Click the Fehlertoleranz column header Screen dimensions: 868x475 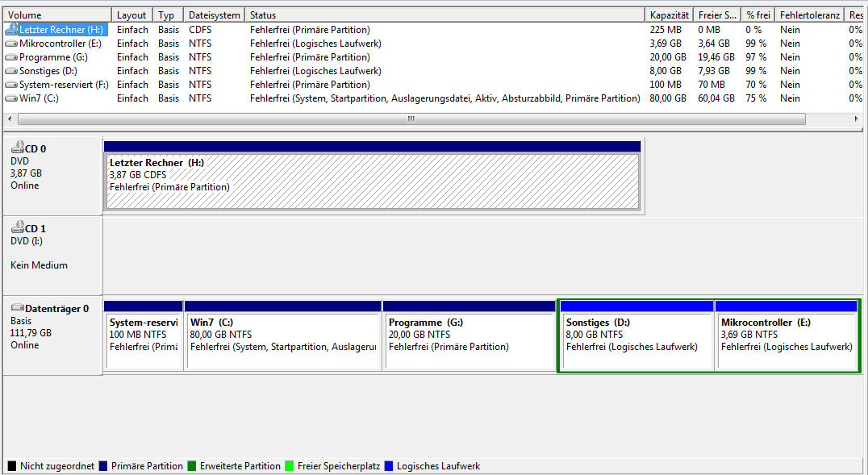tap(809, 15)
